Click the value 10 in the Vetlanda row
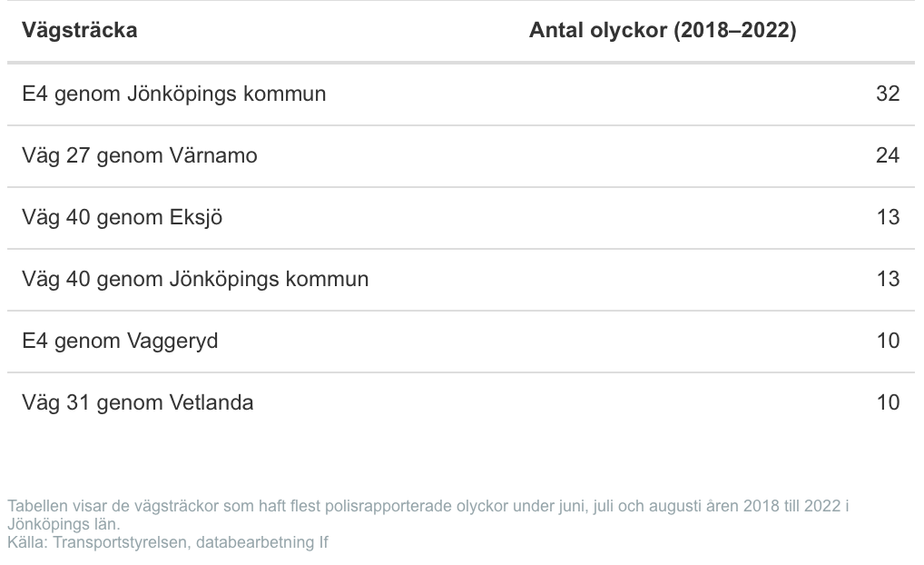The height and width of the screenshot is (565, 924). click(887, 402)
